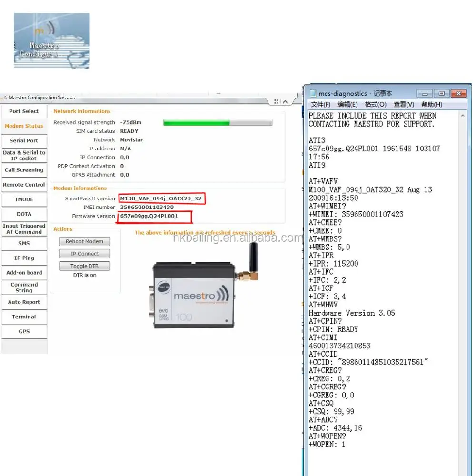Click the SIM card status READY value
Image resolution: width=476 pixels, height=476 pixels.
(129, 131)
